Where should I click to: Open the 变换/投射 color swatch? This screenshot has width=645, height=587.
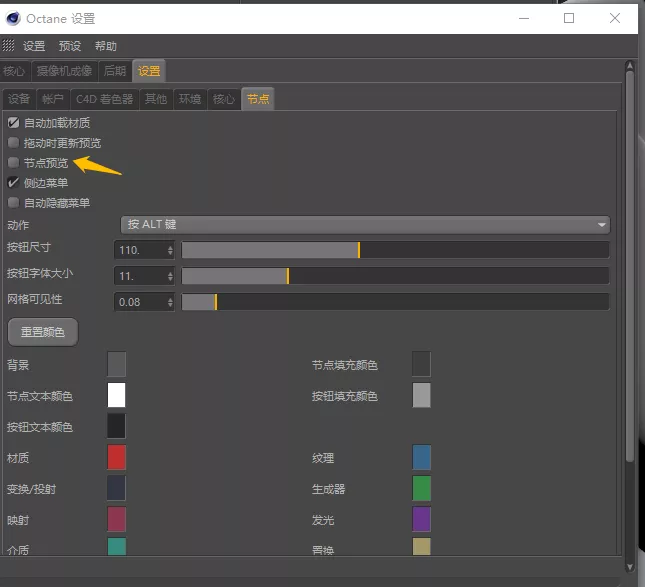pyautogui.click(x=116, y=488)
